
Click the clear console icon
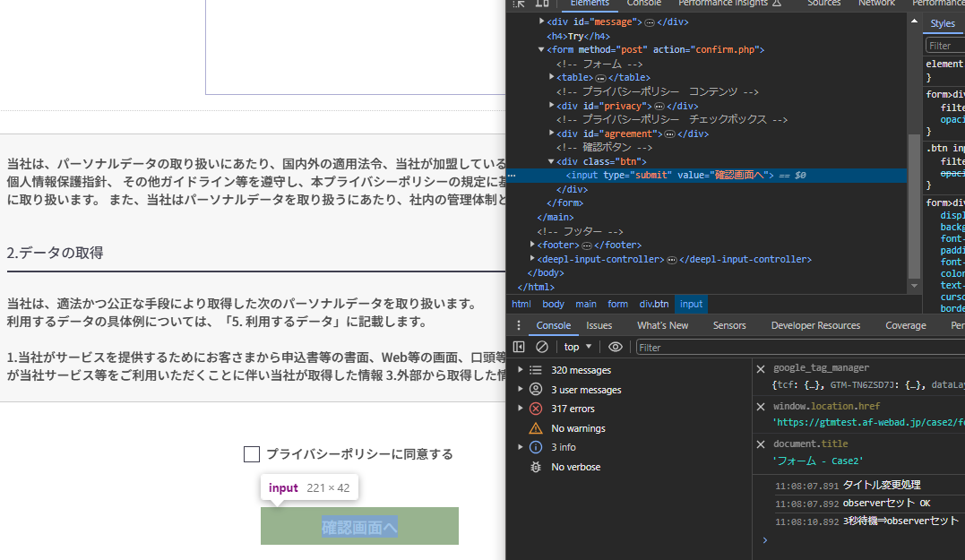click(x=542, y=347)
